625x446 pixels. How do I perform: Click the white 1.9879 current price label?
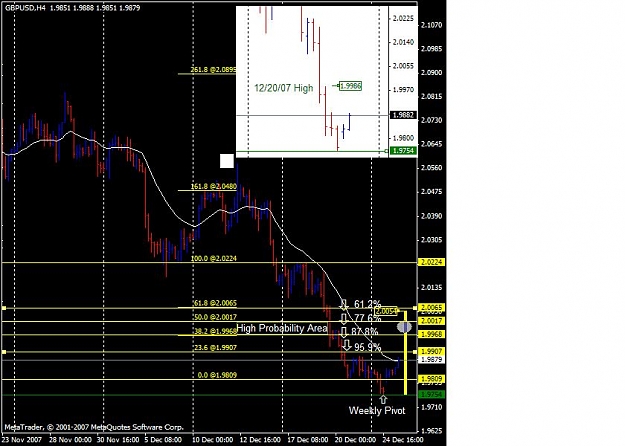click(431, 360)
